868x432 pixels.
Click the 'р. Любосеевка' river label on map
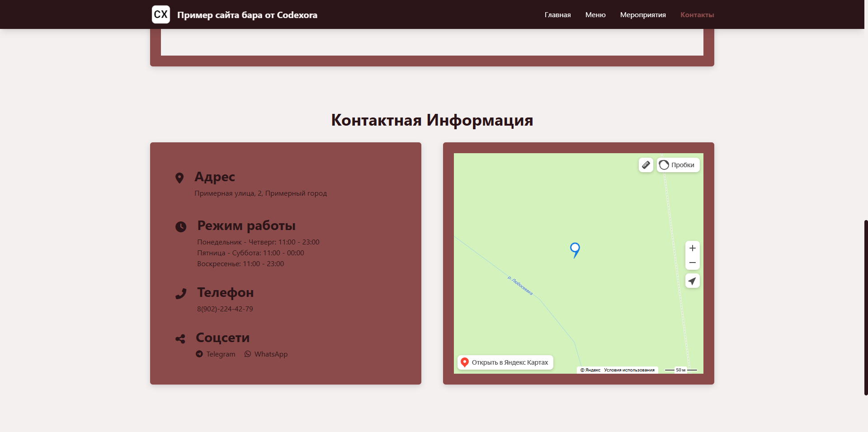[520, 286]
